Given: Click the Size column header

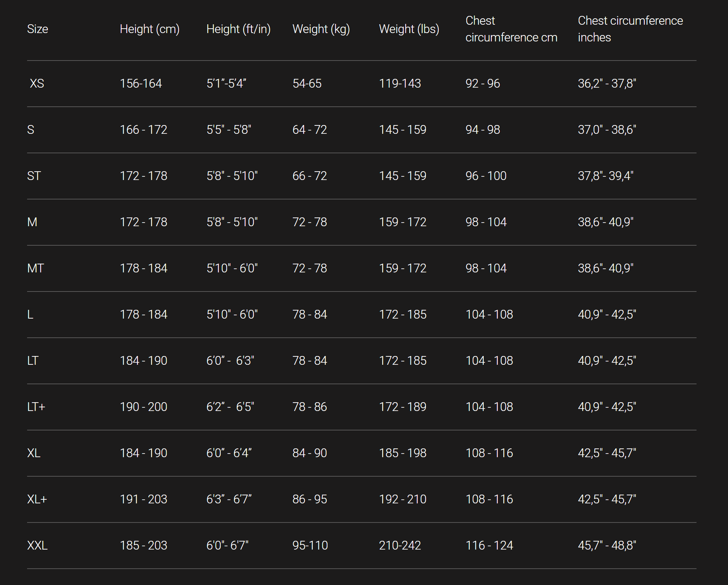Looking at the screenshot, I should (37, 29).
